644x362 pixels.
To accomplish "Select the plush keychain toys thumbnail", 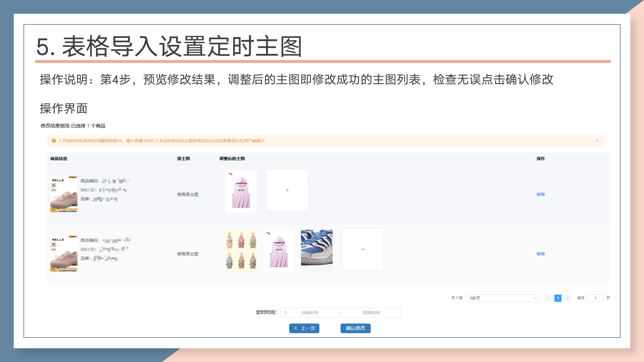I will (241, 250).
